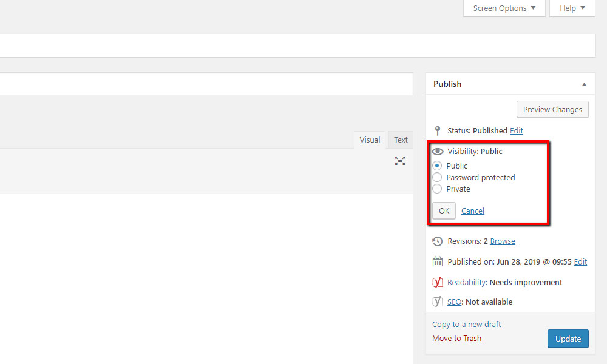Click the Move to Trash link
Screen dimensions: 607x364
coord(457,338)
